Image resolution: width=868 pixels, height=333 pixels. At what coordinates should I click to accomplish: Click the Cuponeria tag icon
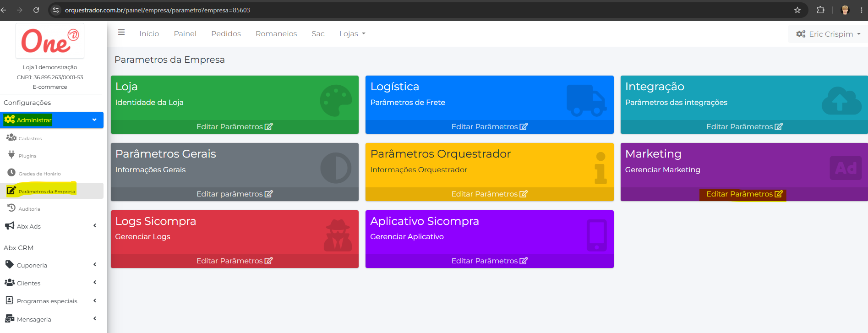[9, 265]
